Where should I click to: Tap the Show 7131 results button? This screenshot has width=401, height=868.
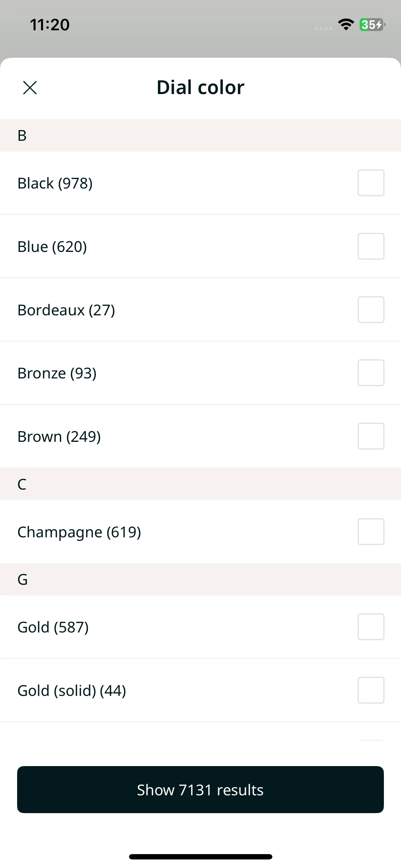click(x=200, y=790)
